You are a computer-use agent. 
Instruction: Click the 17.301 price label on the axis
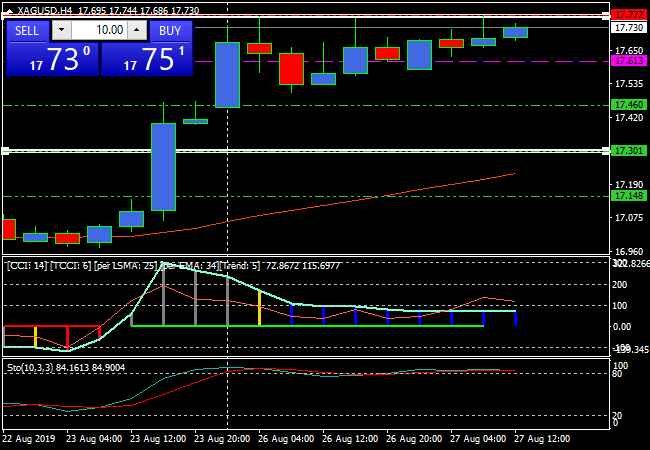click(x=629, y=151)
